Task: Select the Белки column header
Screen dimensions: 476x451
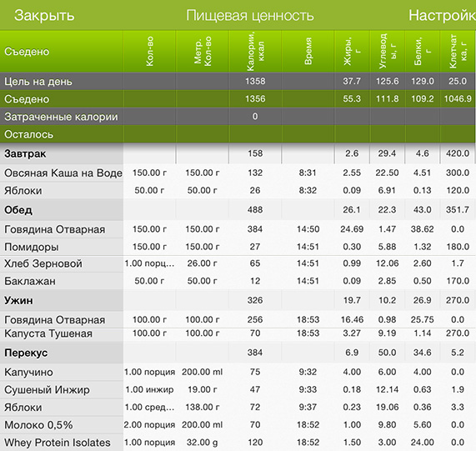Action: 423,52
